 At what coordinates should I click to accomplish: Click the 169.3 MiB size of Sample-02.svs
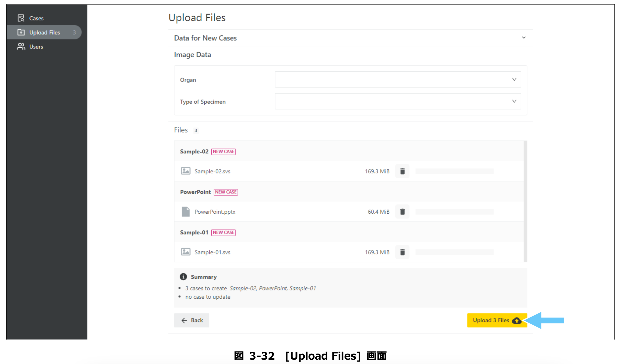point(377,171)
